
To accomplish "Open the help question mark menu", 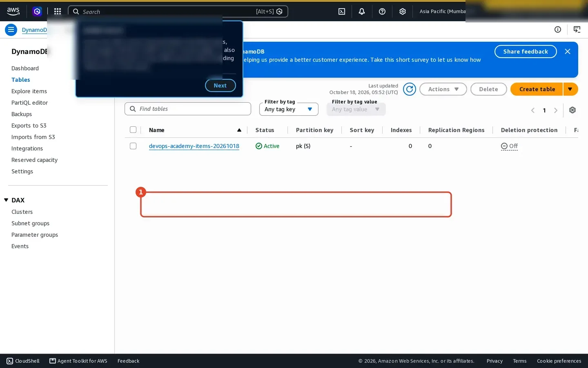I will tap(382, 11).
